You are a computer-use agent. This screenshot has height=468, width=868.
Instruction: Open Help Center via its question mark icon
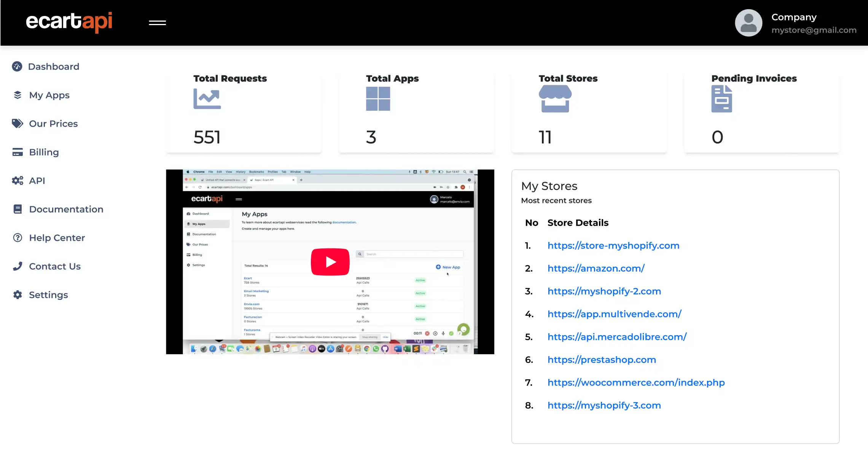18,237
